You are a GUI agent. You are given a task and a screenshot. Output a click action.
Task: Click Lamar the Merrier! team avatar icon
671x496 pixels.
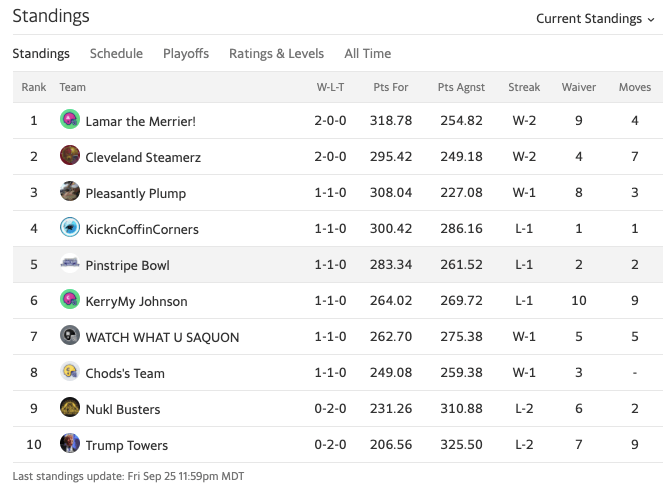click(70, 120)
